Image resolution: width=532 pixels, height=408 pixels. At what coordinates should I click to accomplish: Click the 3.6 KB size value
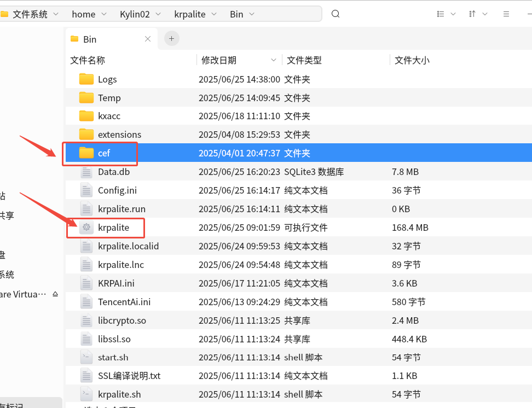coord(404,283)
